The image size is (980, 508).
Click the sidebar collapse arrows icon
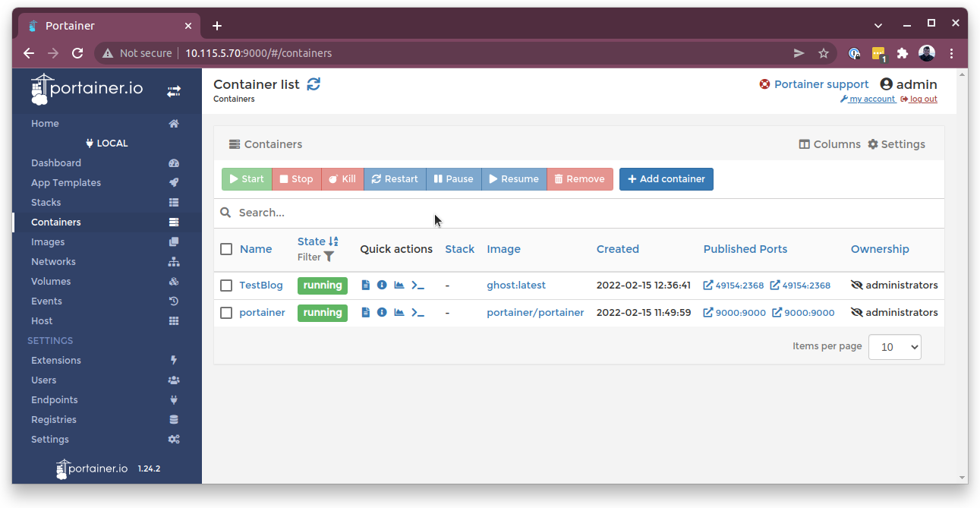pyautogui.click(x=174, y=91)
